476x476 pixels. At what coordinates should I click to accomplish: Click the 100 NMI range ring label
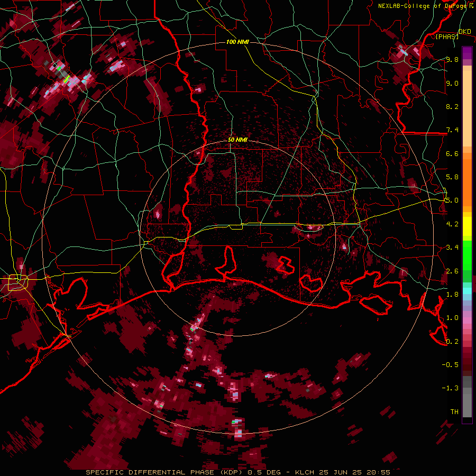[x=237, y=42]
